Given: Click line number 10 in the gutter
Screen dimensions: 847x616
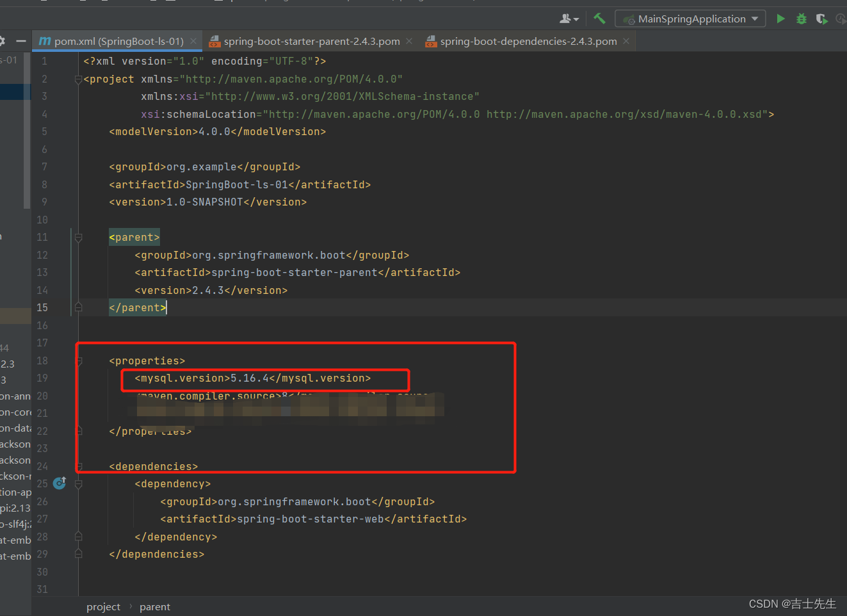Looking at the screenshot, I should coord(42,220).
